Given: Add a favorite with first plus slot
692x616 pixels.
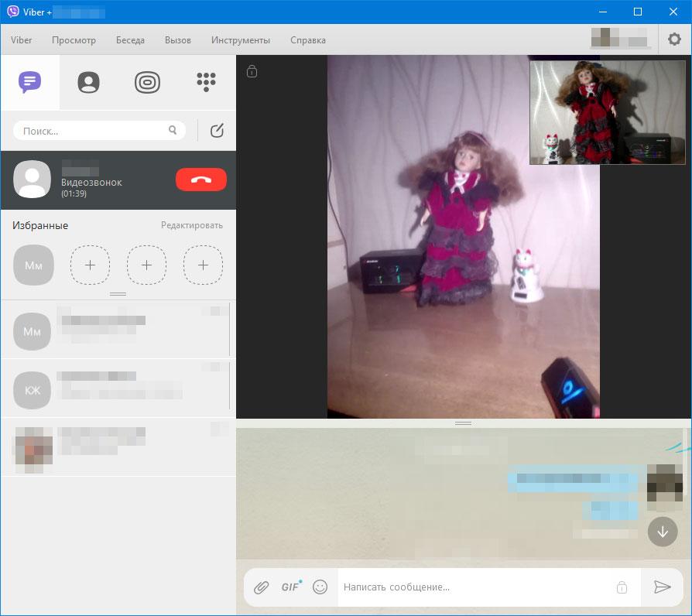Looking at the screenshot, I should point(90,265).
